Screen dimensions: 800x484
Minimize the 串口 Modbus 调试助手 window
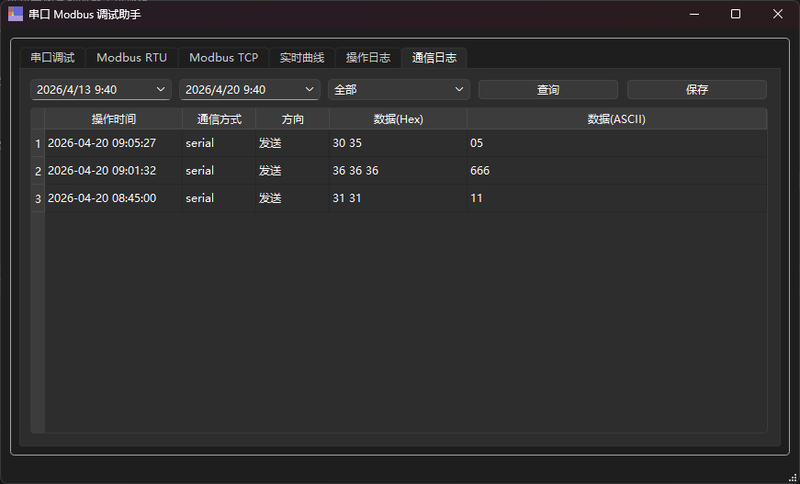coord(694,14)
